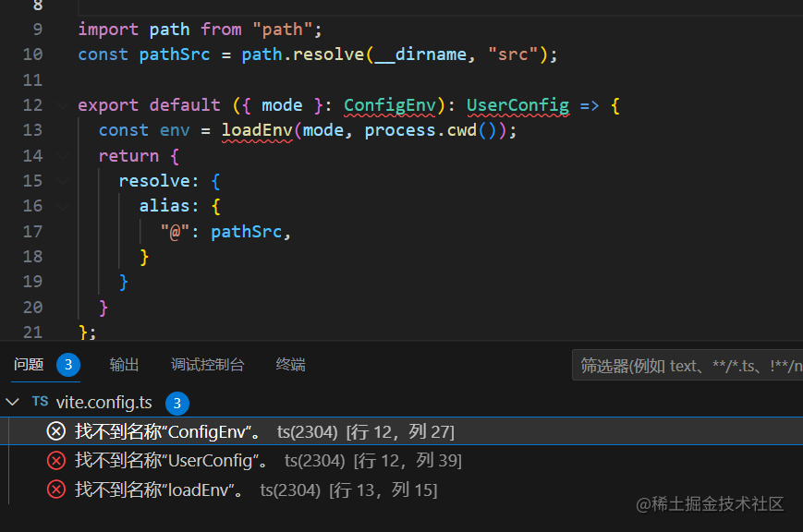Select the 找不到名称 "UserConfig" message text
This screenshot has width=803, height=532.
coord(171,460)
